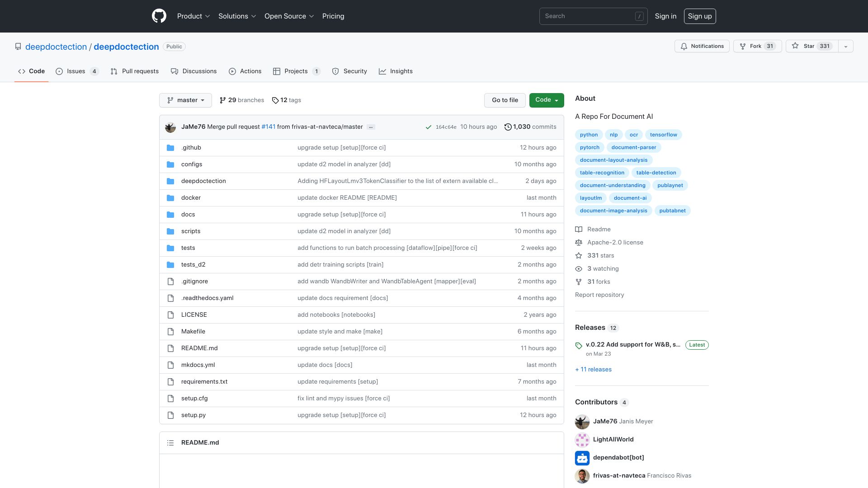Open JaMe76 avatar in commit header
This screenshot has width=868, height=488.
[170, 127]
